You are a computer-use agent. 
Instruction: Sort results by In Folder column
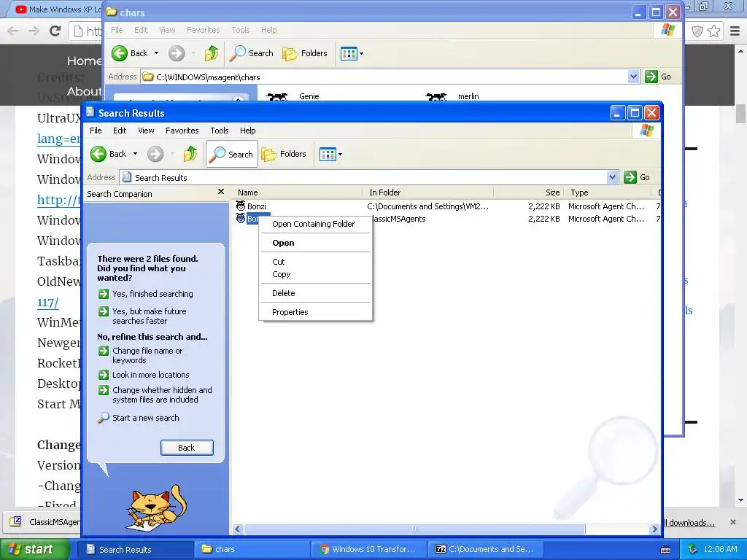point(428,192)
